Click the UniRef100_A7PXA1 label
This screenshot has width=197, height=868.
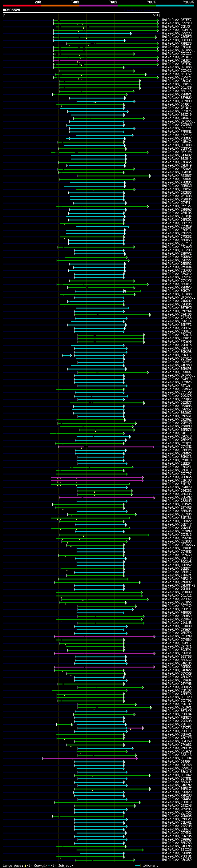click(177, 47)
